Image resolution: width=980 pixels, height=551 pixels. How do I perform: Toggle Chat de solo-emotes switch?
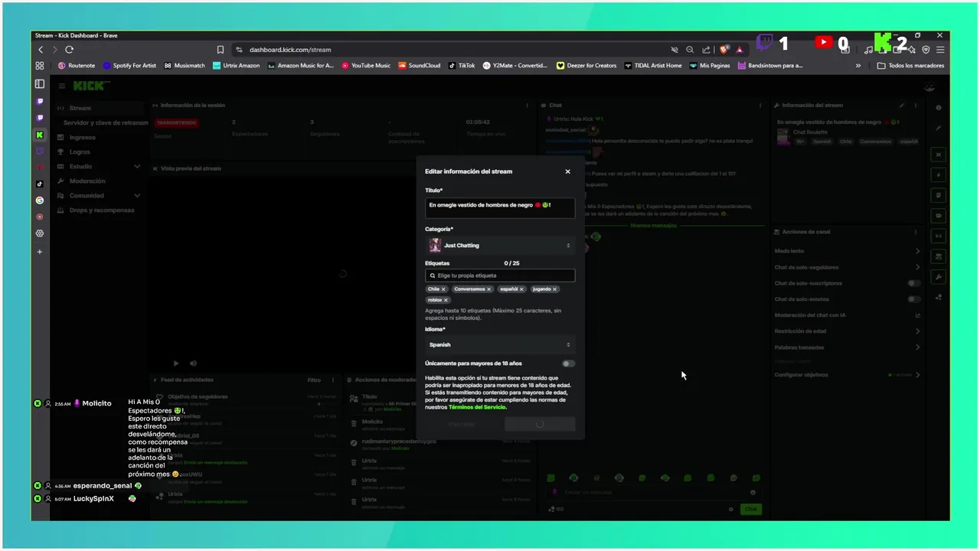[x=914, y=299]
